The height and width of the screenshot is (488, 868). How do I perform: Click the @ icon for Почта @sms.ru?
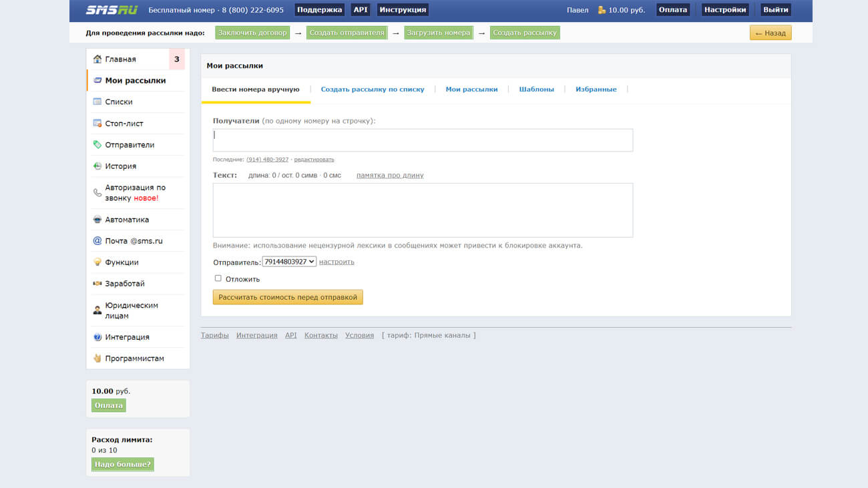[x=97, y=241]
